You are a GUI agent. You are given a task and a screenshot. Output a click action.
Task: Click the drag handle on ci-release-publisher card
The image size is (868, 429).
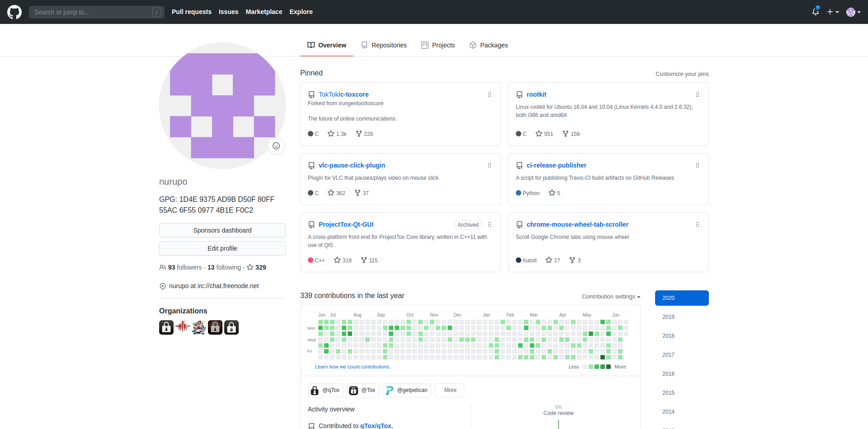[x=698, y=165]
